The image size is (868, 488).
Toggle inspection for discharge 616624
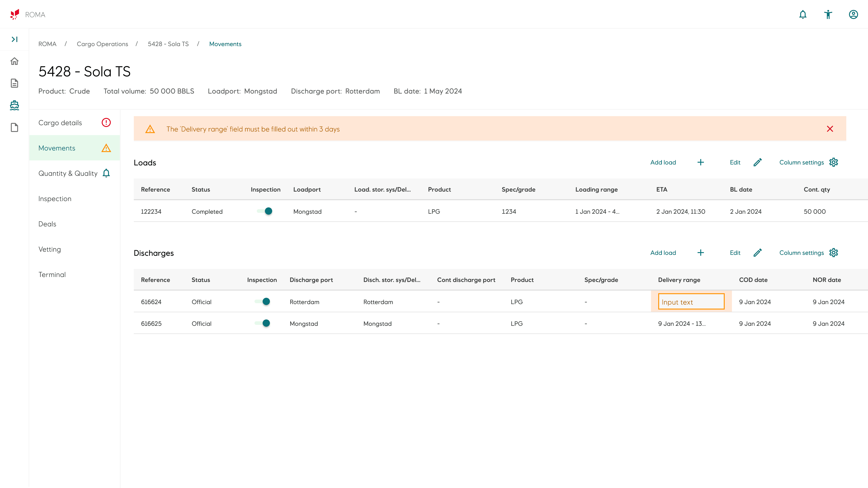pos(262,301)
